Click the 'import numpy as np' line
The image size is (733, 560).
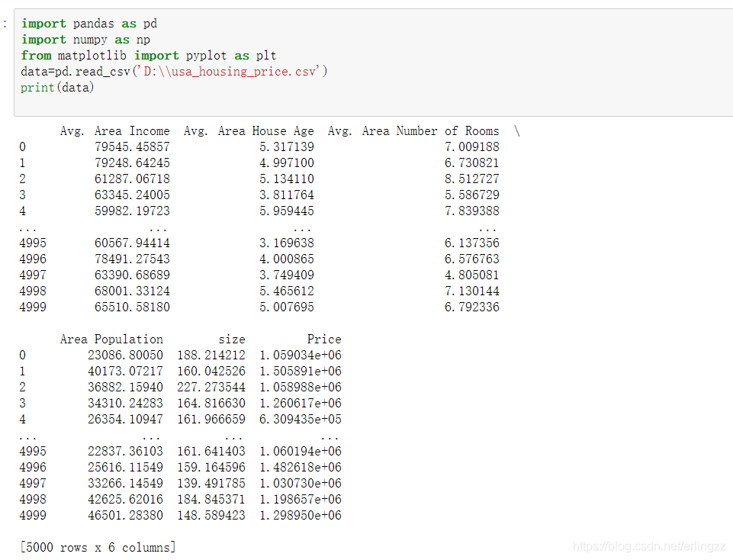point(85,40)
